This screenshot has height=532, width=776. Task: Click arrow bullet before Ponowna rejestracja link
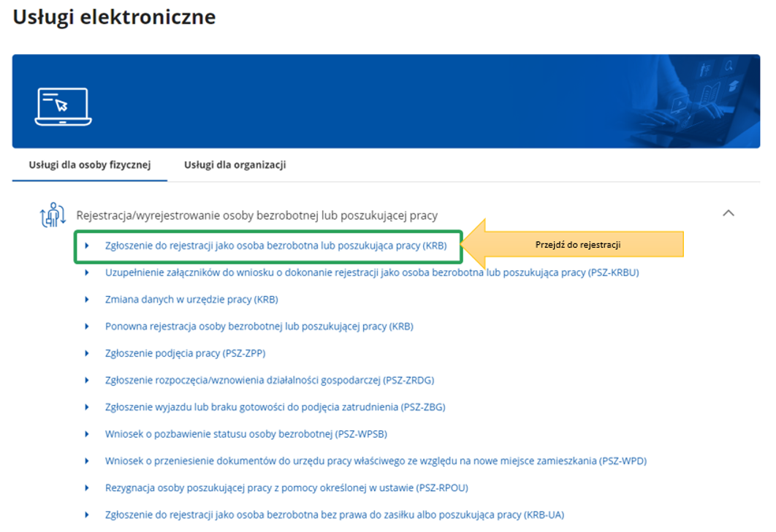tap(87, 327)
